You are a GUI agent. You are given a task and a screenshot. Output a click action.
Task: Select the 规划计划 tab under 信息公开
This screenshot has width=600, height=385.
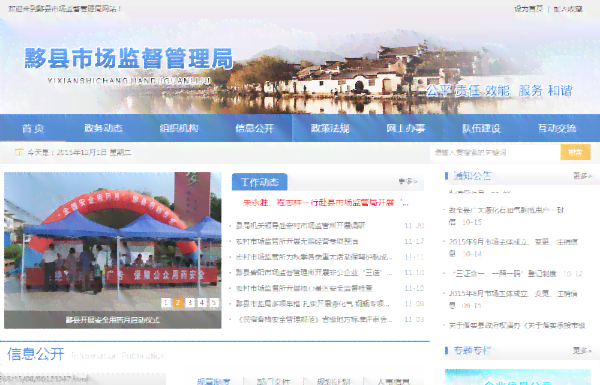tap(333, 381)
